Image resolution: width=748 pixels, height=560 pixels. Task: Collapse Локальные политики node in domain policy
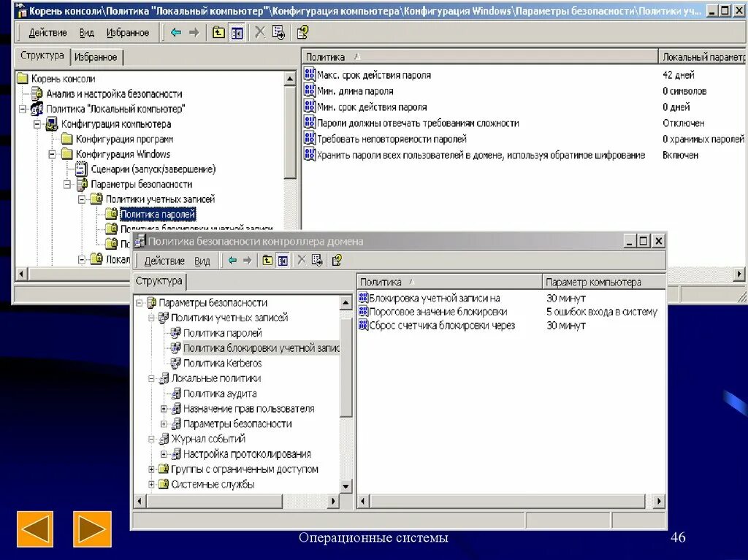click(x=151, y=379)
